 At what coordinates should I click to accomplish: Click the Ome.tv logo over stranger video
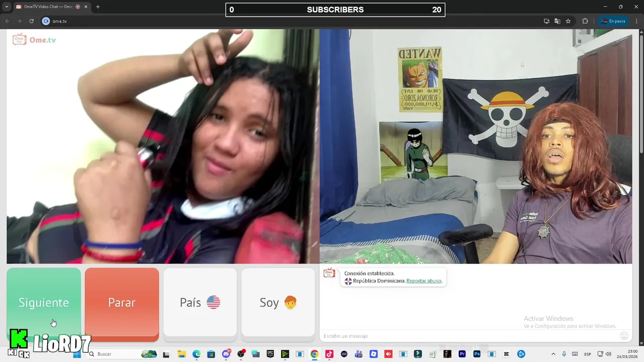click(x=34, y=39)
